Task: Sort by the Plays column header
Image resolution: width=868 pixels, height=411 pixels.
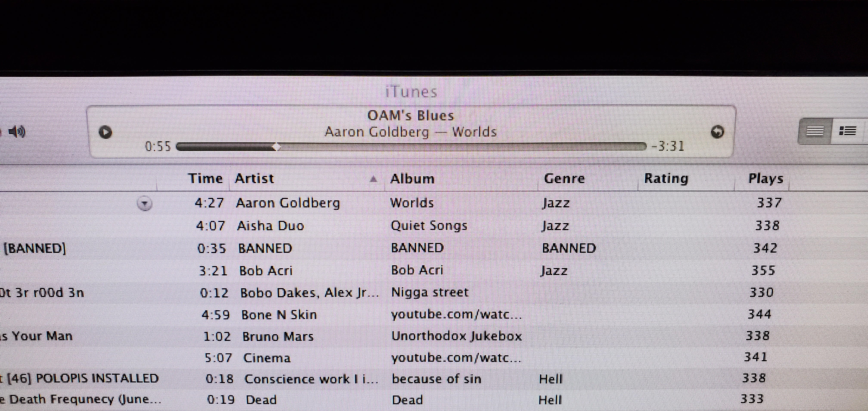Action: click(766, 179)
